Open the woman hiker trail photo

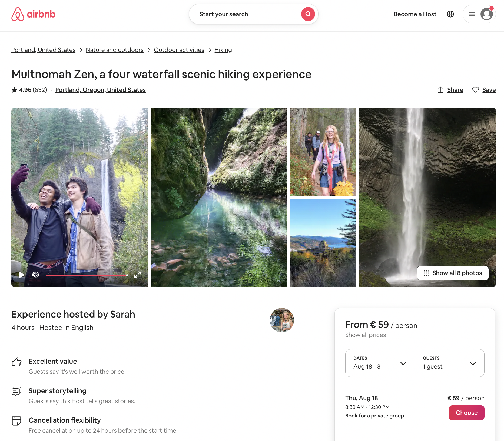click(x=323, y=151)
